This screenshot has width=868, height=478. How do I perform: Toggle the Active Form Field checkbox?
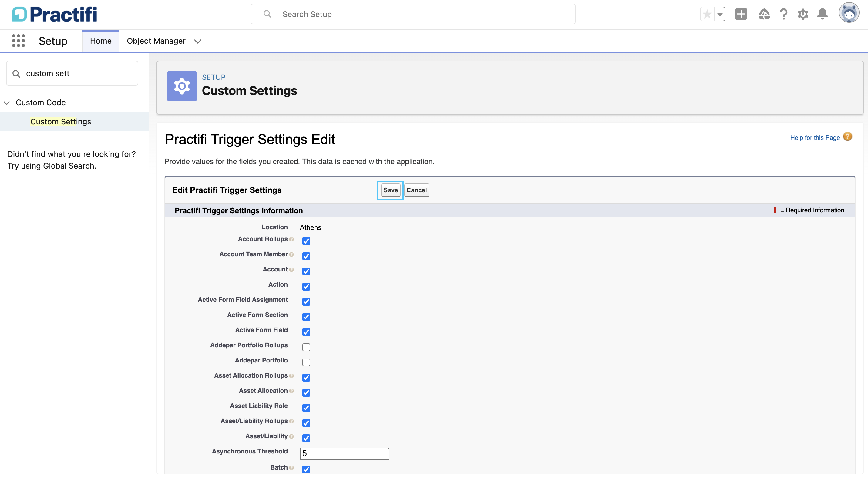tap(306, 332)
